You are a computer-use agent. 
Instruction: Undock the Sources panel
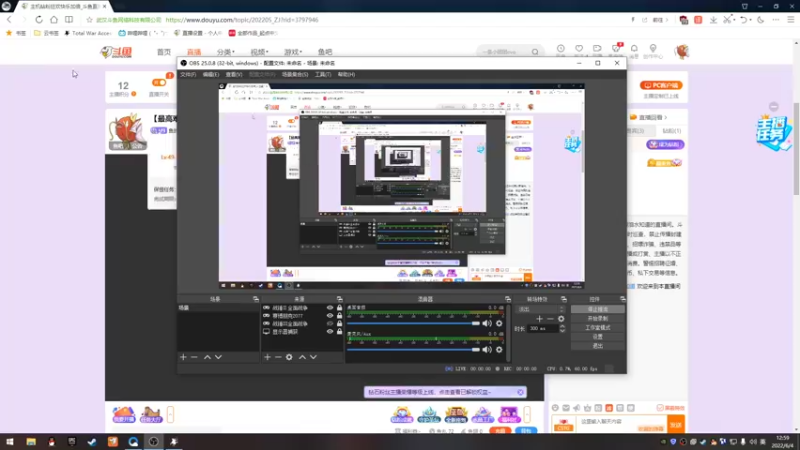339,299
